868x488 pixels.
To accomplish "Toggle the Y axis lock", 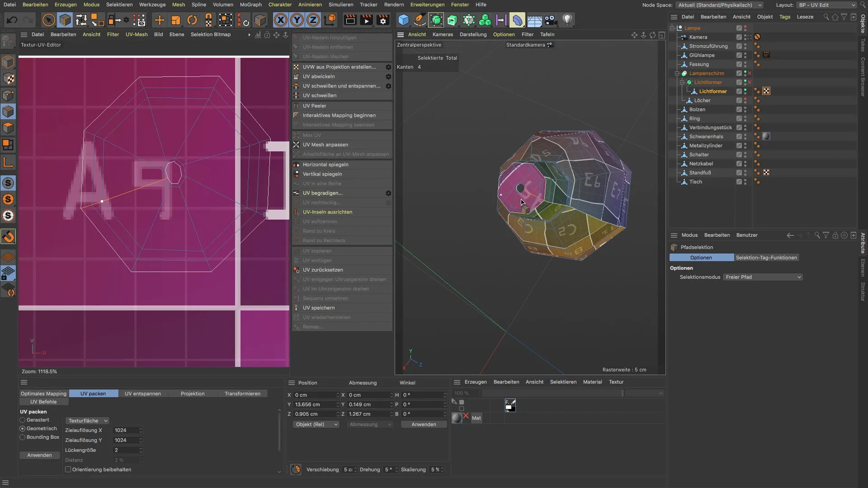I will click(297, 20).
